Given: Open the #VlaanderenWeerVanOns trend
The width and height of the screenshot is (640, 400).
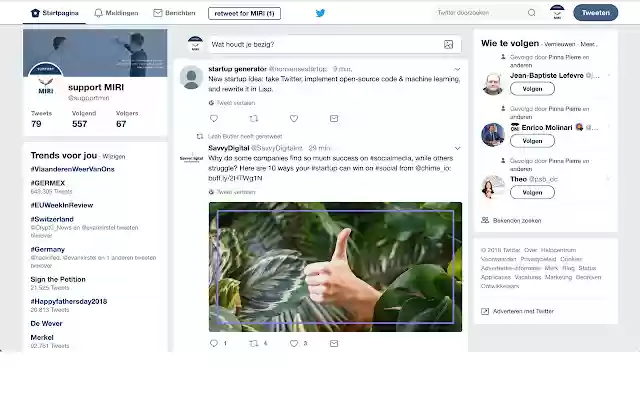Looking at the screenshot, I should [72, 169].
